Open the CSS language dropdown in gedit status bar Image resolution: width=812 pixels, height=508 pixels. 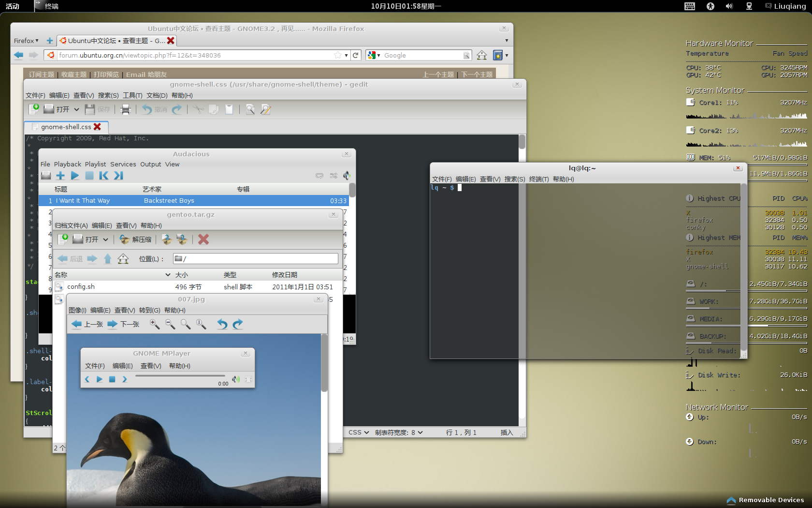(359, 433)
